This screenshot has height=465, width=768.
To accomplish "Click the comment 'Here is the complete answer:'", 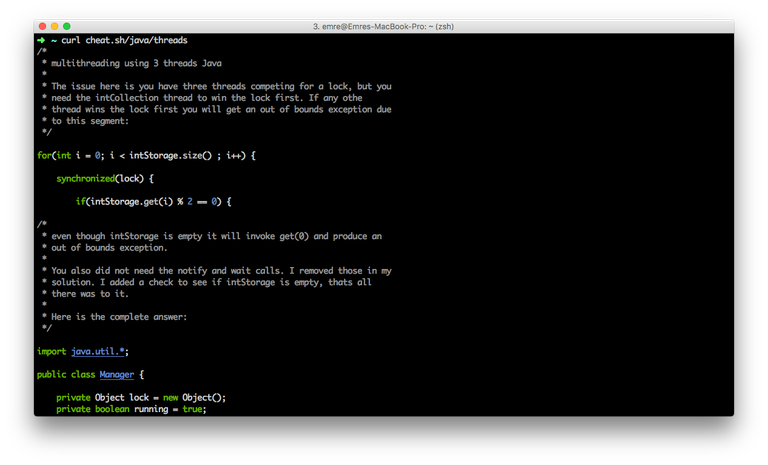I will pyautogui.click(x=119, y=317).
